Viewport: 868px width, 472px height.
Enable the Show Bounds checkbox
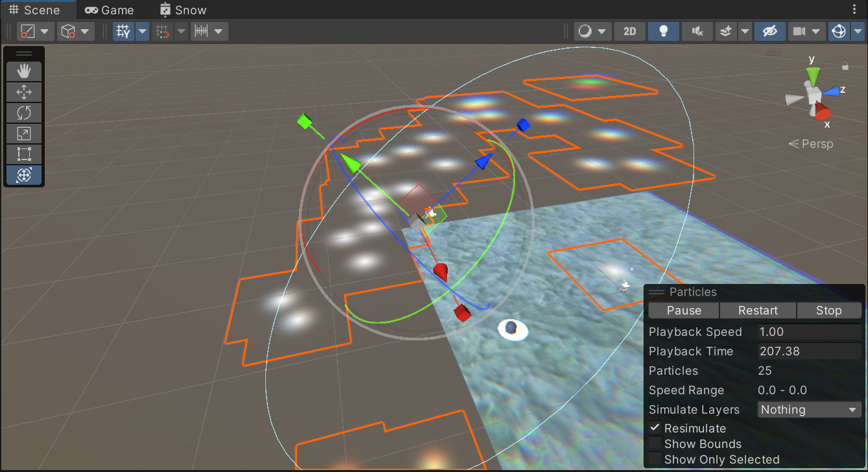click(655, 444)
